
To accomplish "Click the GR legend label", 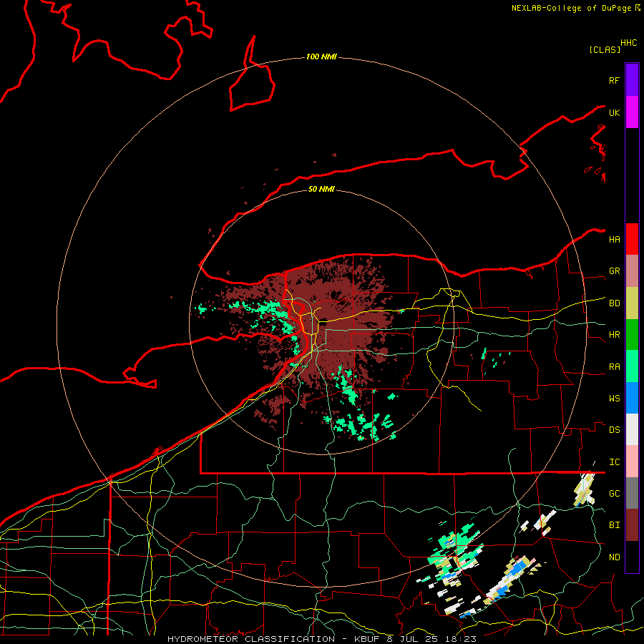I will tap(614, 271).
